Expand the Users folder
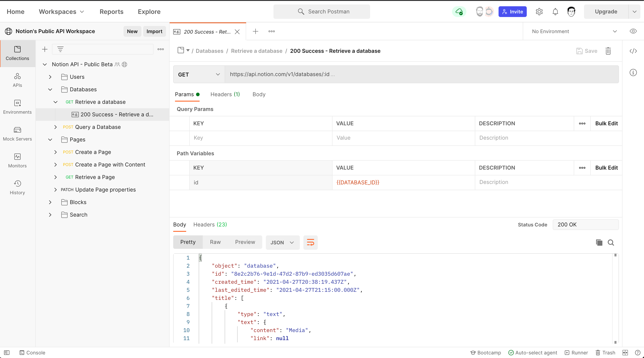 (50, 77)
